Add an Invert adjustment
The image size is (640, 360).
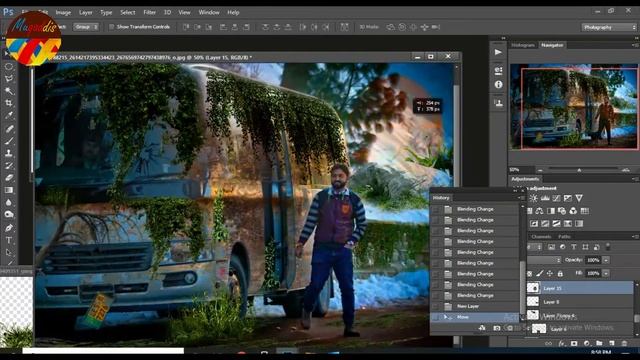point(534,224)
